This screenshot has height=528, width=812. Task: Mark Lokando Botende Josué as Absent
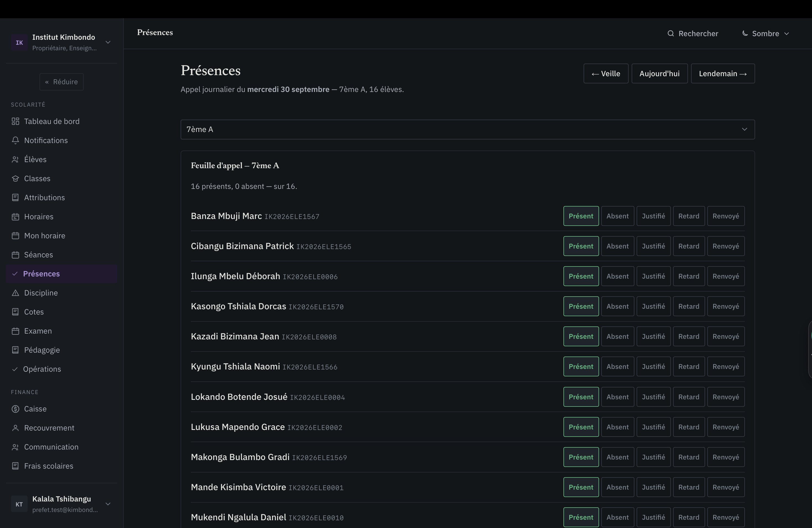tap(618, 397)
